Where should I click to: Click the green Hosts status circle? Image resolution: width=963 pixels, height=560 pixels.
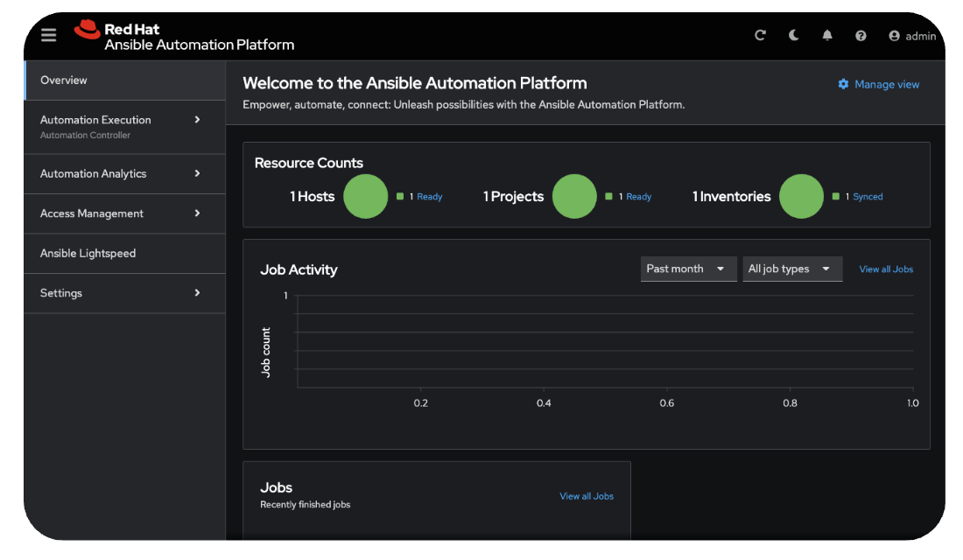(x=365, y=197)
